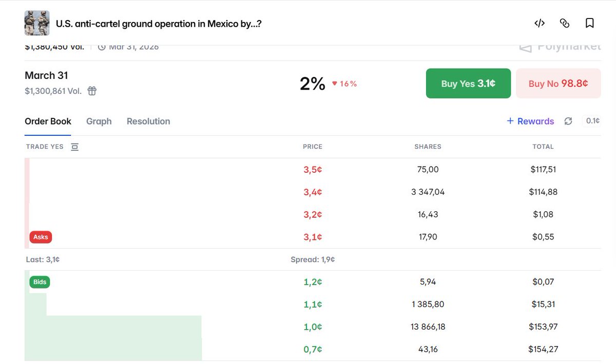Refresh the order book
This screenshot has width=616, height=364.
568,121
